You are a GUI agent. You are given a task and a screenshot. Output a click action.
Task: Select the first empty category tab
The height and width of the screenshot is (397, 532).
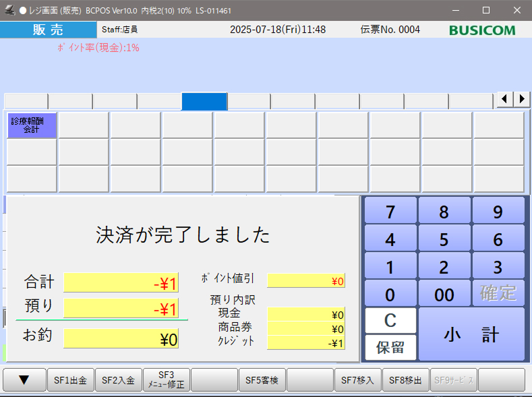26,101
